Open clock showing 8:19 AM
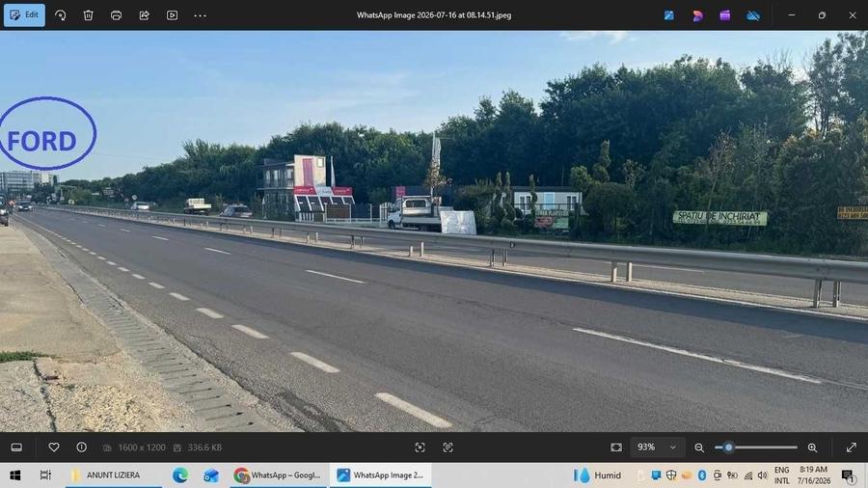This screenshot has width=868, height=488. coord(813,475)
